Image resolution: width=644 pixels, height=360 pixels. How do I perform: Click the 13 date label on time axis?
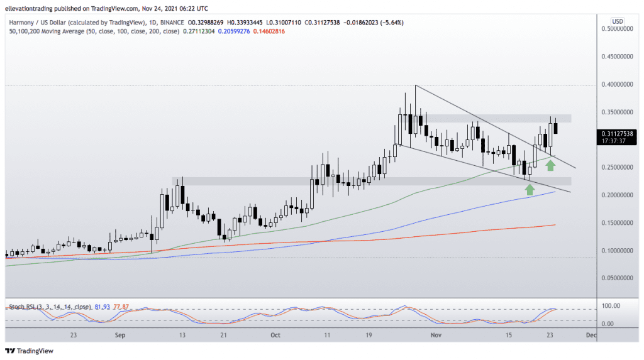182,335
